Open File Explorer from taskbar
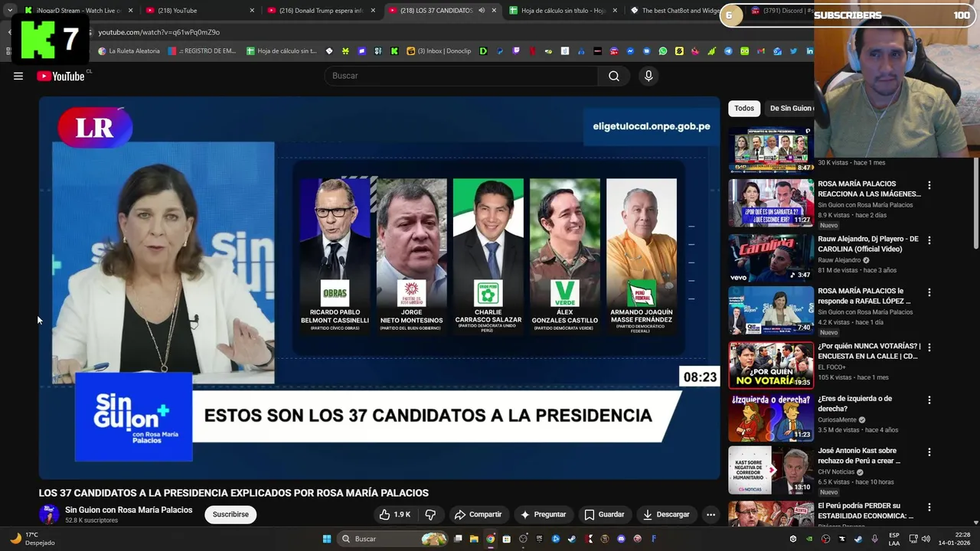The image size is (980, 551). (x=474, y=539)
